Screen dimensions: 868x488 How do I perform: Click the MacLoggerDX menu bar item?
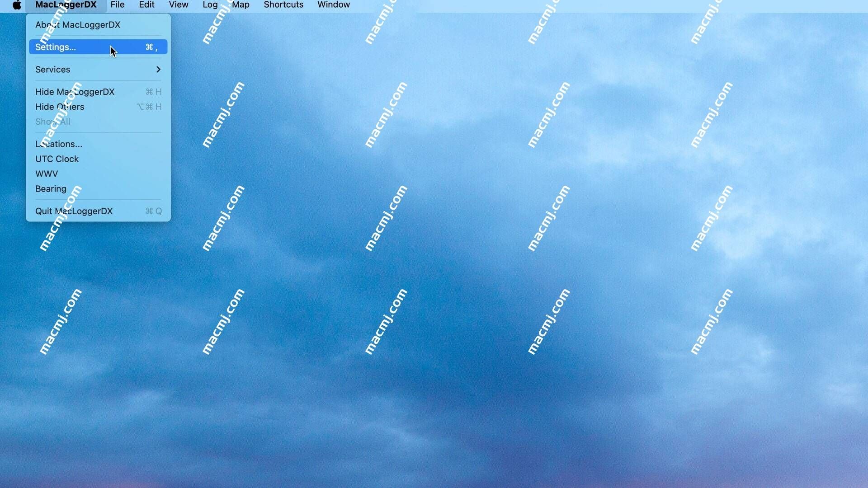66,5
